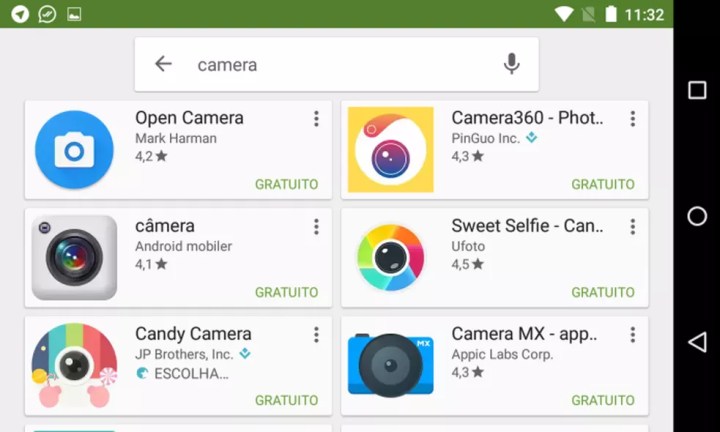
Task: Tap the 4,2 star rating of Open Camera
Action: (151, 156)
